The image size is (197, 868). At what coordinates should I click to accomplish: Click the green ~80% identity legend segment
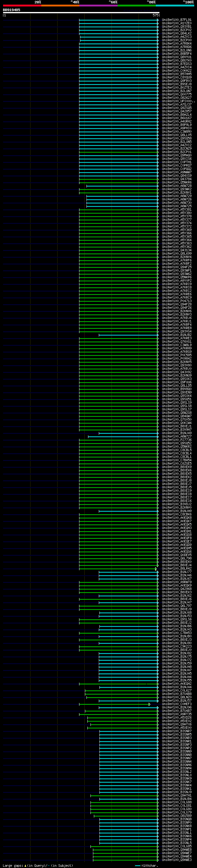coord(136,6)
